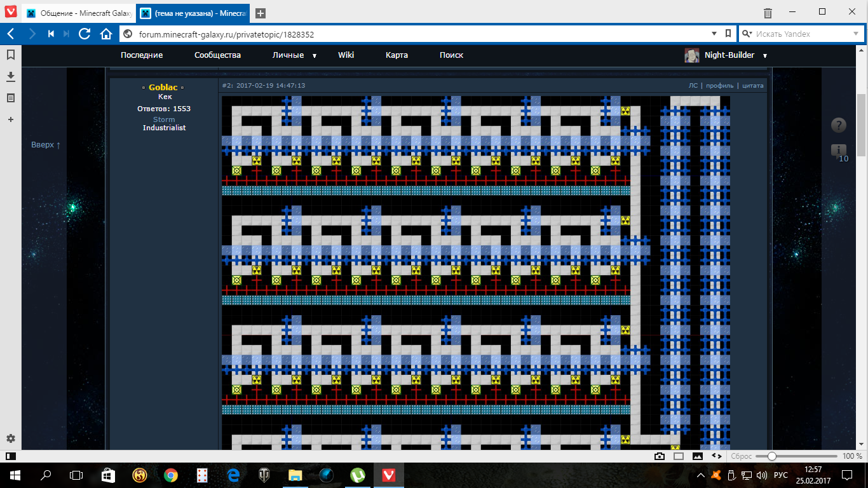Open uTorrent from the taskbar
The image size is (868, 488).
[357, 475]
